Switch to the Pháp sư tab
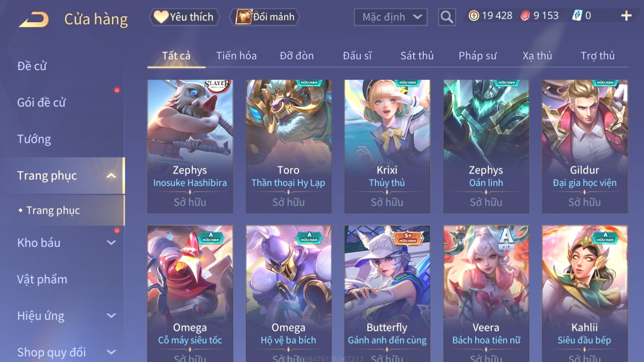Viewport: 644px width, 362px height. 477,56
